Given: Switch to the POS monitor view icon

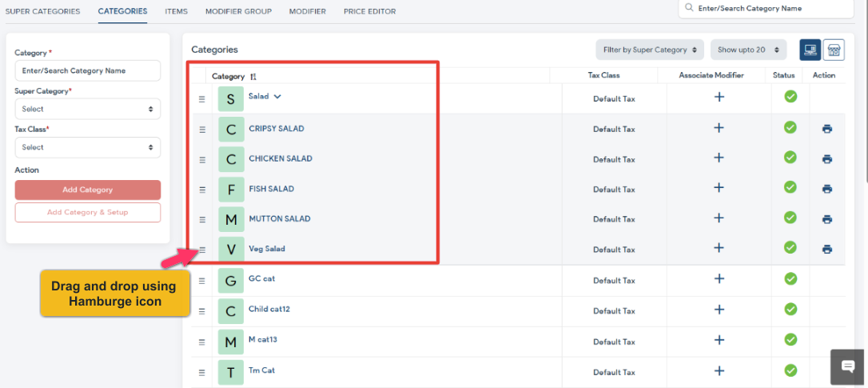Looking at the screenshot, I should pyautogui.click(x=810, y=50).
